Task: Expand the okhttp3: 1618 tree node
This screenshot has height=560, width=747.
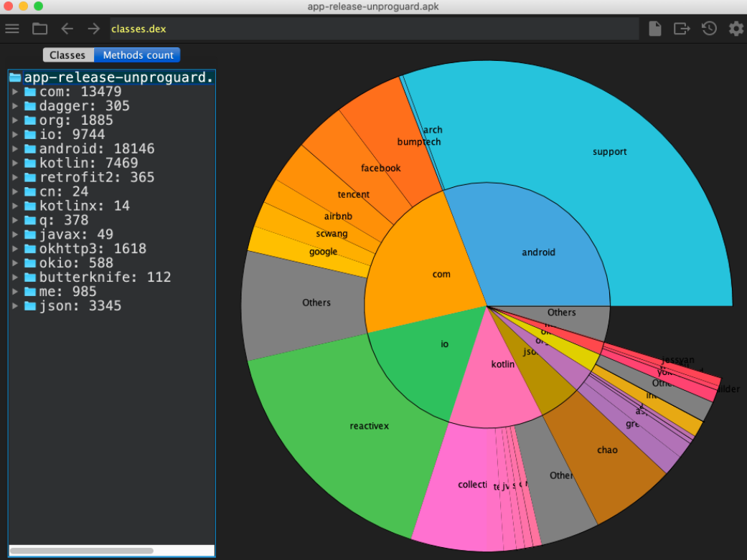Action: 15,249
